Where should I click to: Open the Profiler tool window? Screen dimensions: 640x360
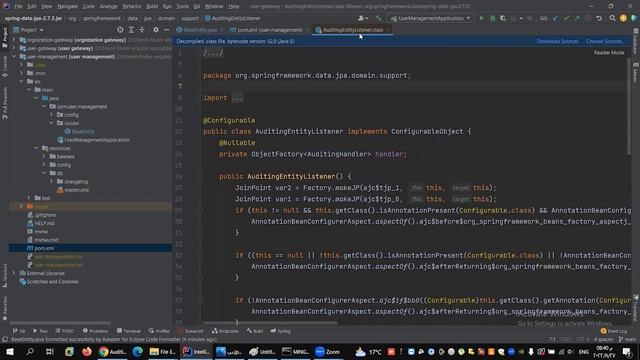[x=159, y=331]
